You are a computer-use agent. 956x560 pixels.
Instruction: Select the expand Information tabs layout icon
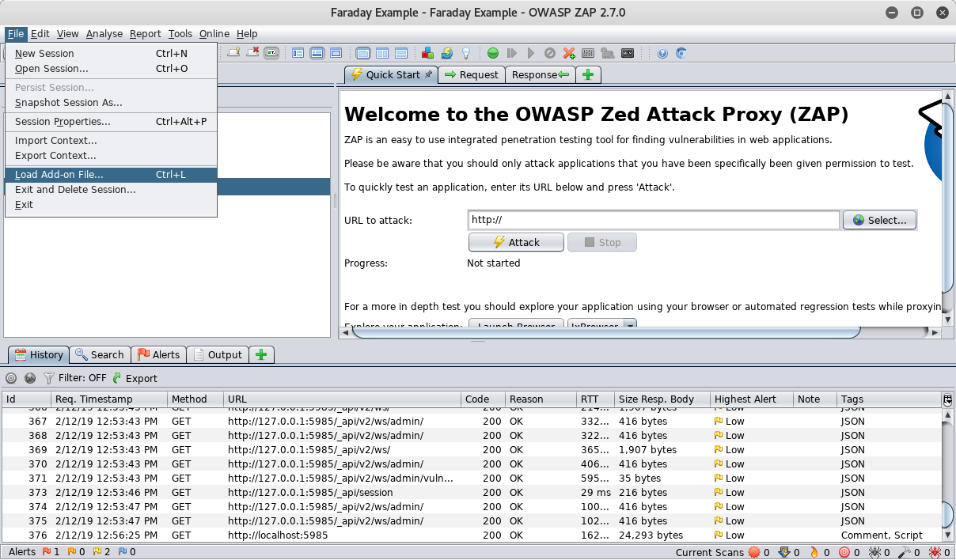tap(317, 53)
